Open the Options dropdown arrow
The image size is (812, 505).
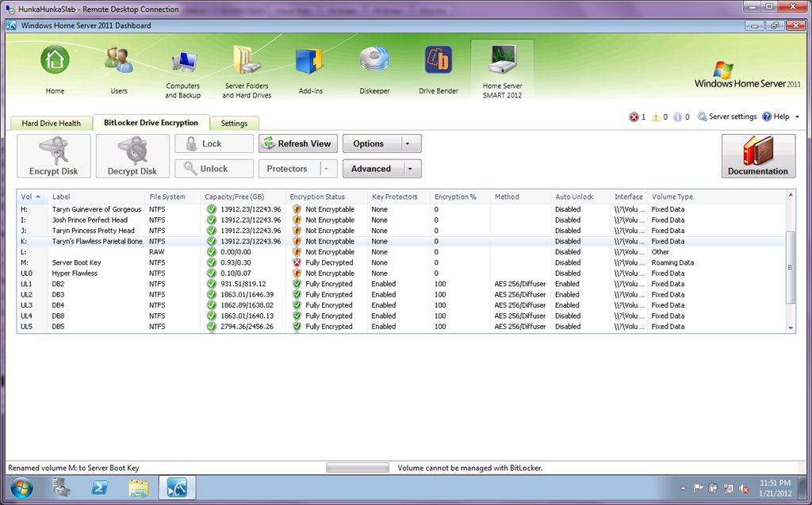pos(408,143)
